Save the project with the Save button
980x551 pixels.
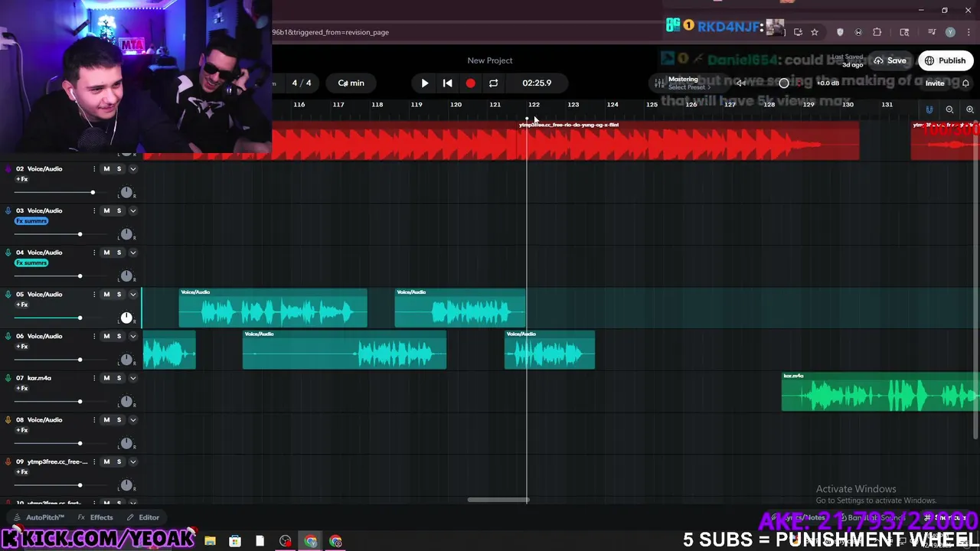coord(890,60)
